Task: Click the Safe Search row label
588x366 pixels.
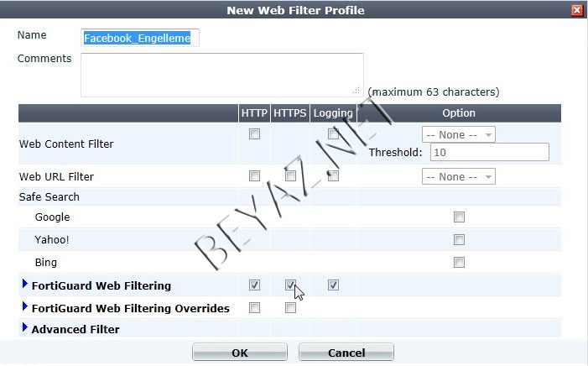Action: click(x=49, y=196)
